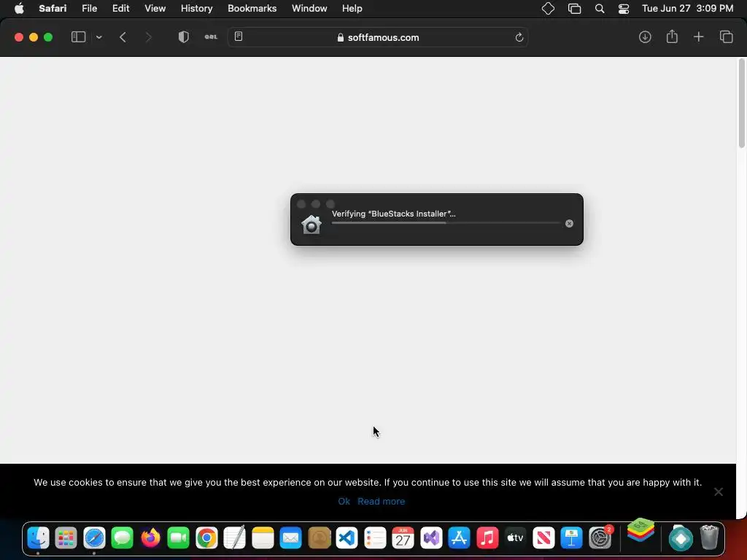Go back to the previous page
The height and width of the screenshot is (560, 747).
123,37
